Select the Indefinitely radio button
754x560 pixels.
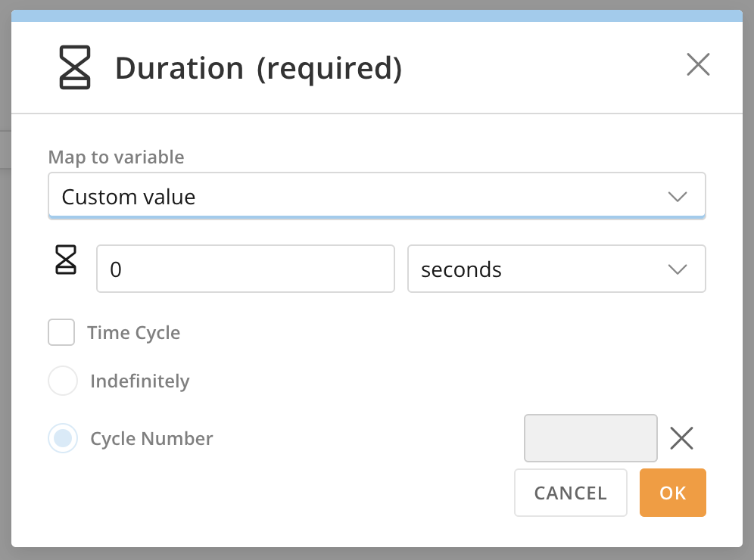point(63,381)
